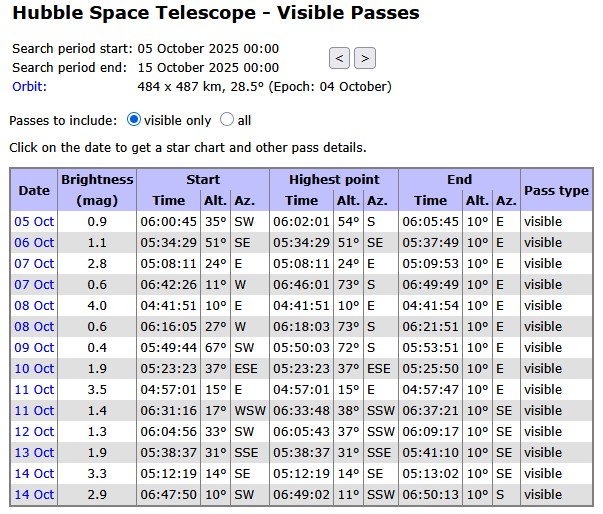Select the 'visible only' radio button
This screenshot has width=603, height=514.
coord(135,120)
